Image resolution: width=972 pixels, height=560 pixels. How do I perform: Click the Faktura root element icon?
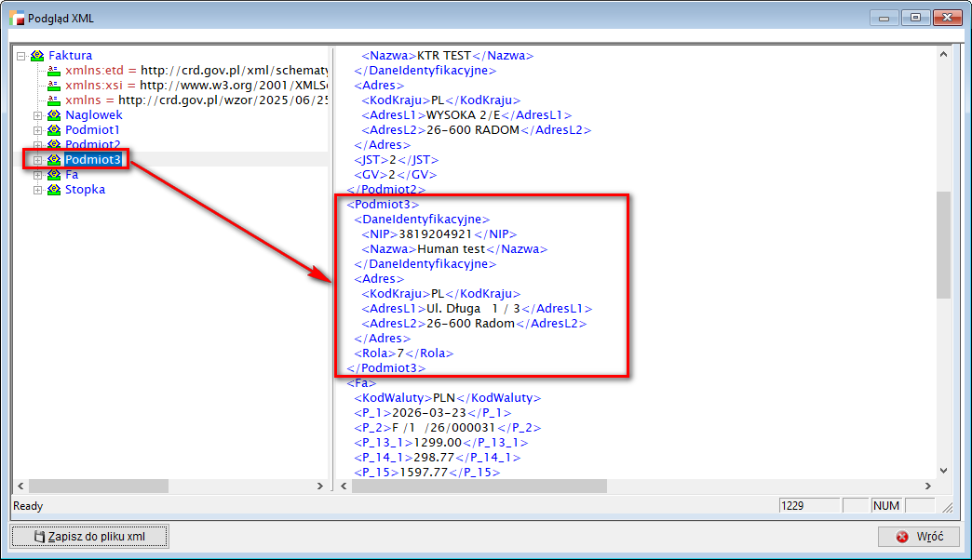click(37, 56)
